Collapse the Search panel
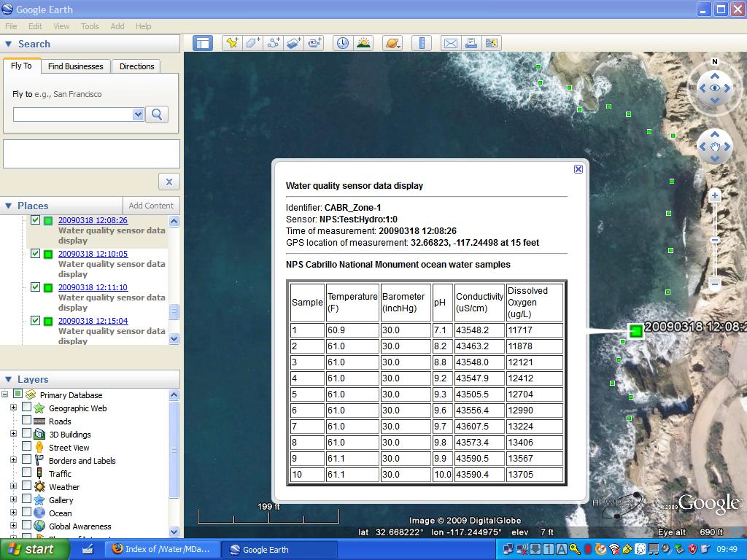The width and height of the screenshot is (747, 560). 8,44
